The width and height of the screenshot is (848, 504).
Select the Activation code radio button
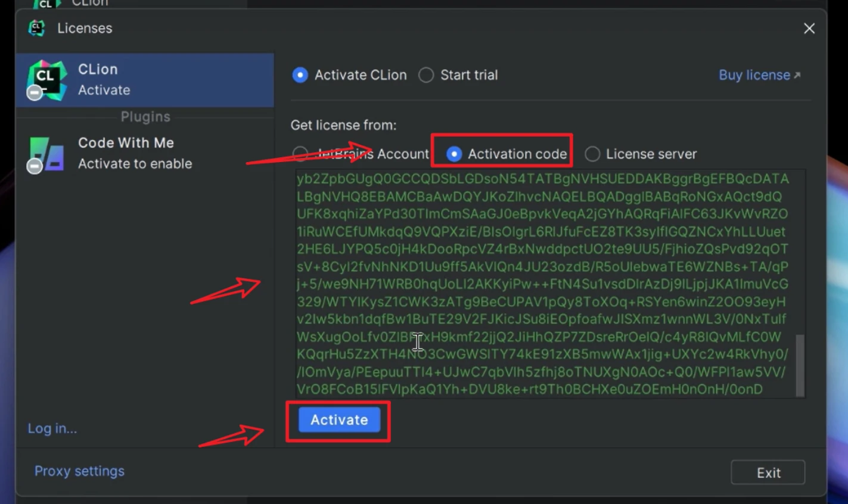[507, 154]
